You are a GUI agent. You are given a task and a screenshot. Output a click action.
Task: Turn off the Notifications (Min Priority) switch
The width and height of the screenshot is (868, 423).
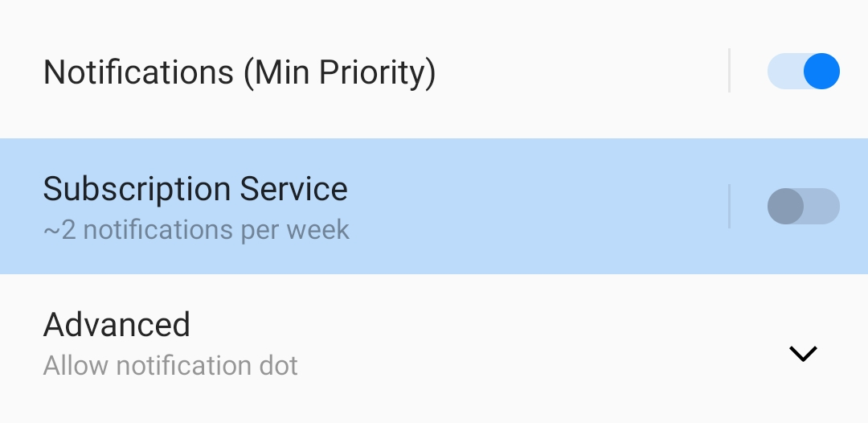(804, 71)
